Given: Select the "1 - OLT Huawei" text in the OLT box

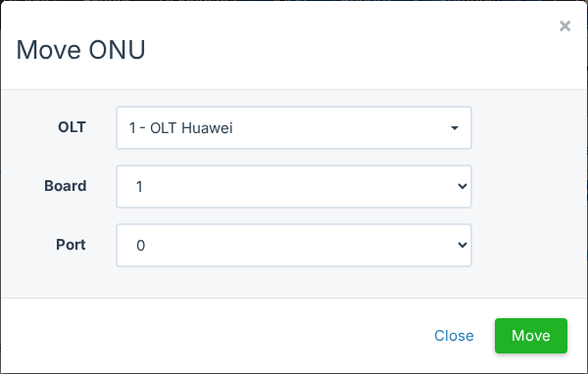Looking at the screenshot, I should [x=180, y=128].
